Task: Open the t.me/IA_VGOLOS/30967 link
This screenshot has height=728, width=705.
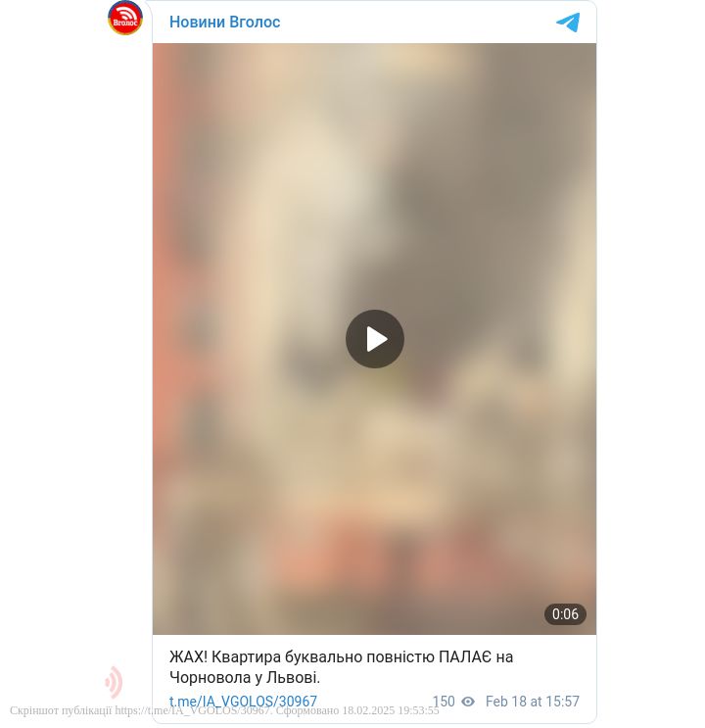Action: pos(243,702)
